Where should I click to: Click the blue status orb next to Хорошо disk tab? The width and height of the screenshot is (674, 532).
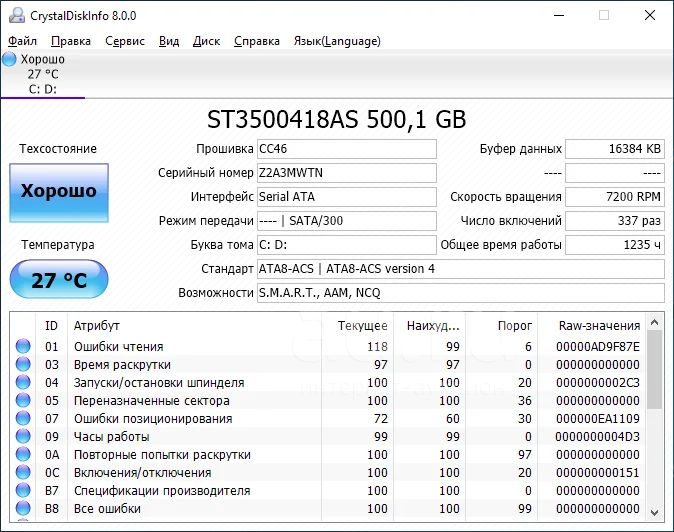9,59
